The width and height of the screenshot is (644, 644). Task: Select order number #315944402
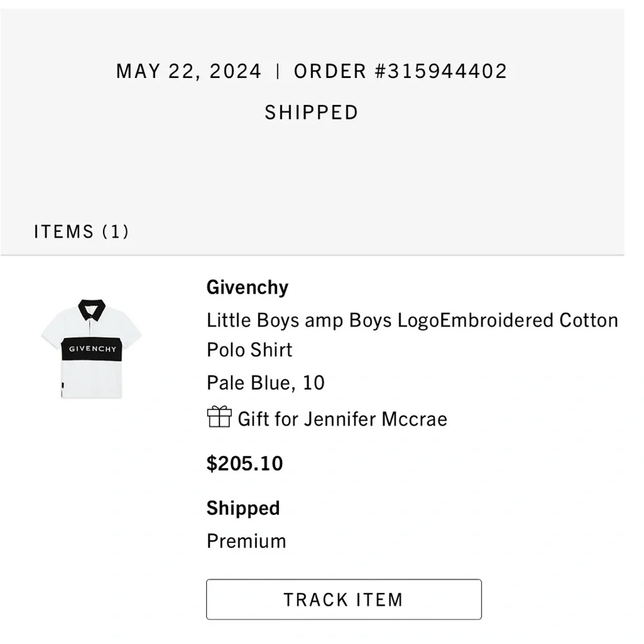click(x=440, y=71)
